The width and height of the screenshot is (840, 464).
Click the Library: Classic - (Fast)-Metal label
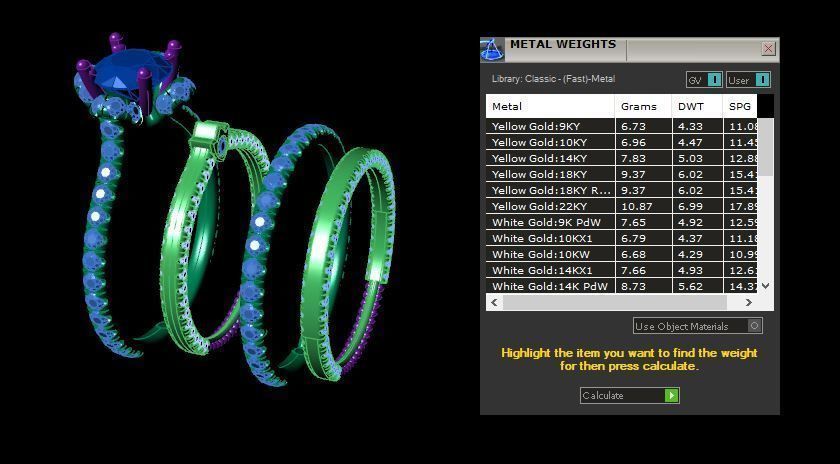coord(553,79)
